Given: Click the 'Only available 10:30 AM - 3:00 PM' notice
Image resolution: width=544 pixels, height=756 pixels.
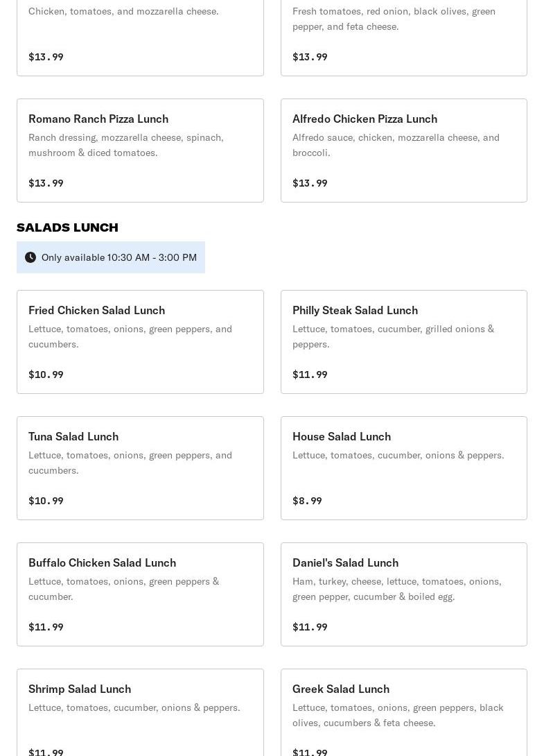Looking at the screenshot, I should [119, 257].
